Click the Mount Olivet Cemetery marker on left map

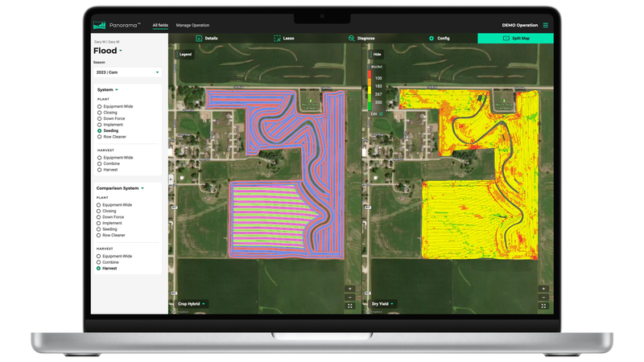311,101
